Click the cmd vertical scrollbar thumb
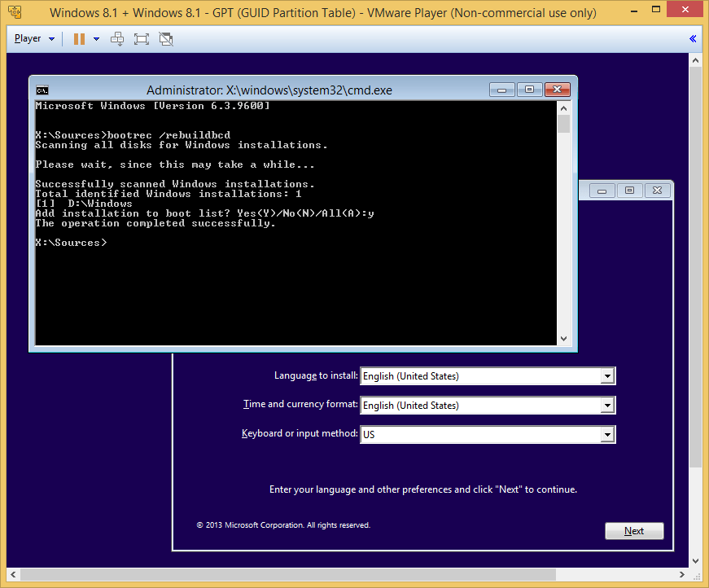The image size is (709, 588). (x=563, y=123)
